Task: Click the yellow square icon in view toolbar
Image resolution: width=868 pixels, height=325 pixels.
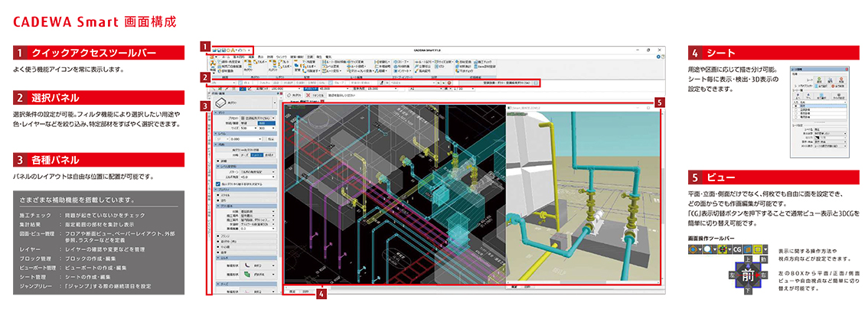Action: pyautogui.click(x=757, y=249)
